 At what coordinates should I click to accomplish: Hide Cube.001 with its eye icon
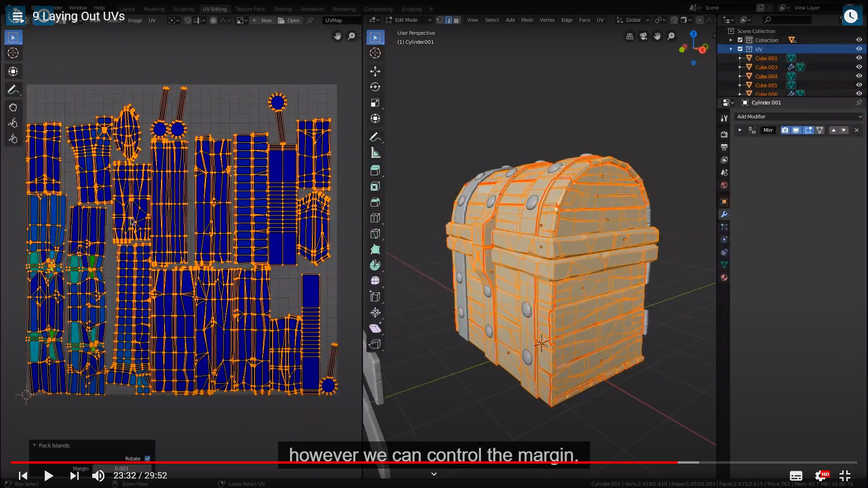(859, 58)
